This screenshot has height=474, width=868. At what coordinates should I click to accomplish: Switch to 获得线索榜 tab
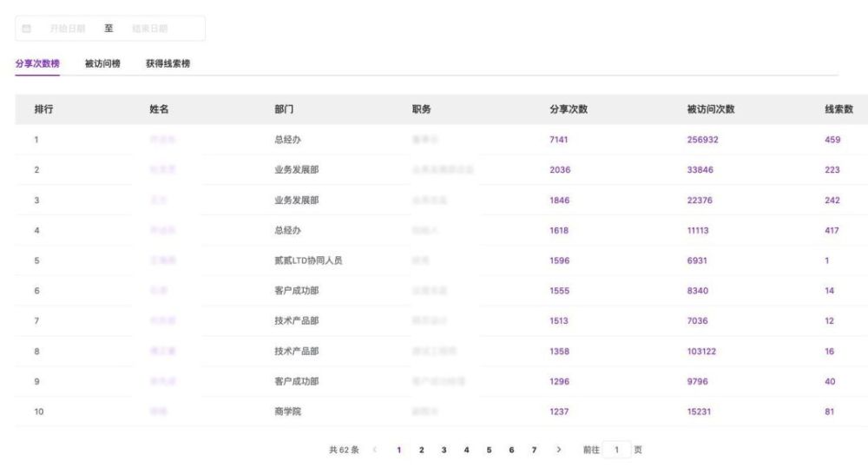click(168, 63)
